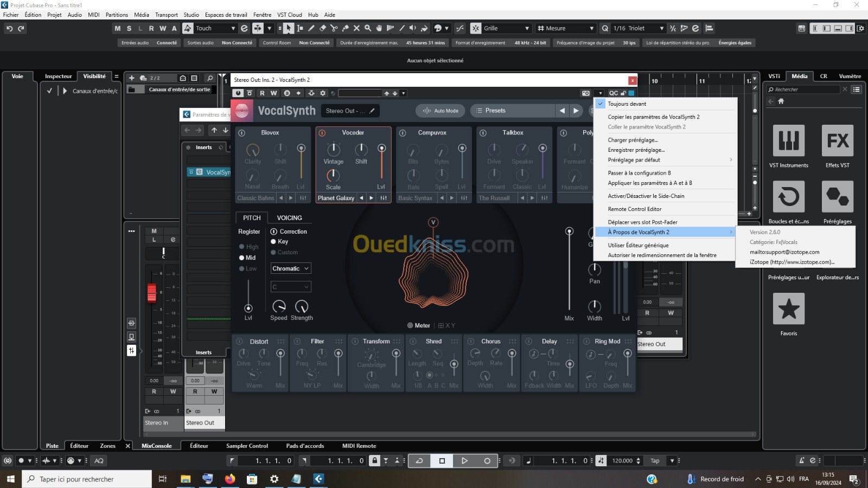Select the Mute X tool
This screenshot has height=488, width=868.
[x=356, y=28]
